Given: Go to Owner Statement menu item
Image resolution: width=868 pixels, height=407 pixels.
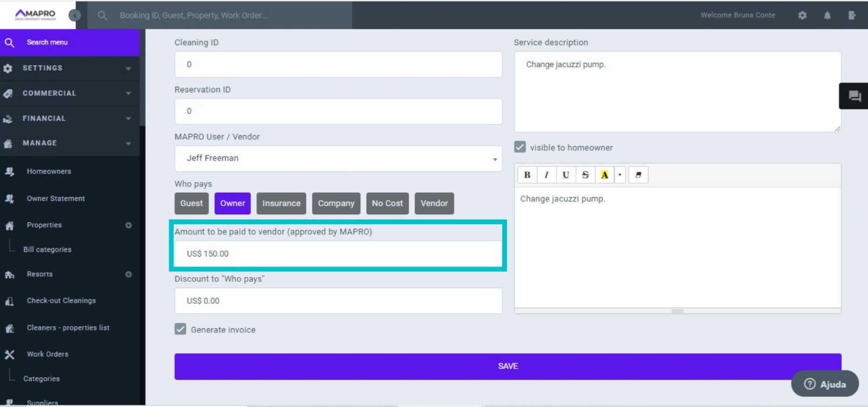Looking at the screenshot, I should pyautogui.click(x=56, y=199).
